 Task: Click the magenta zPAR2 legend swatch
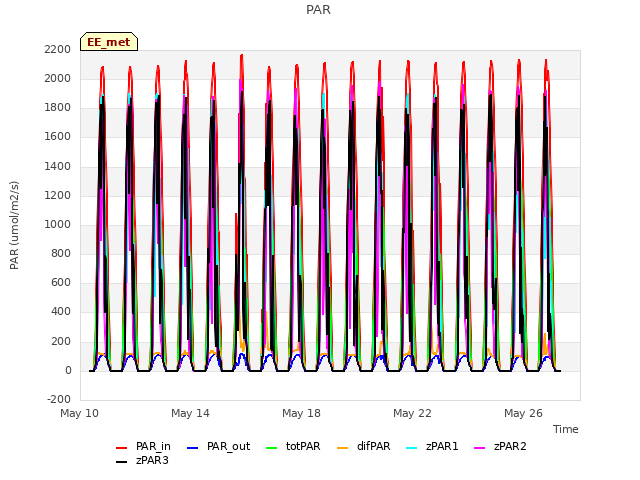click(x=480, y=448)
